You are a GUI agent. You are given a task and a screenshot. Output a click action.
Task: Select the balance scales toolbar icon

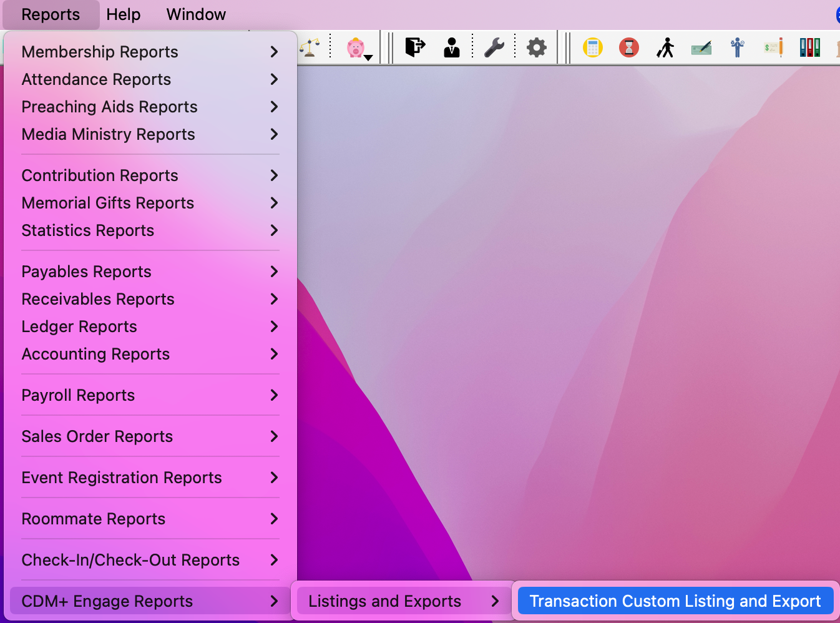coord(310,47)
